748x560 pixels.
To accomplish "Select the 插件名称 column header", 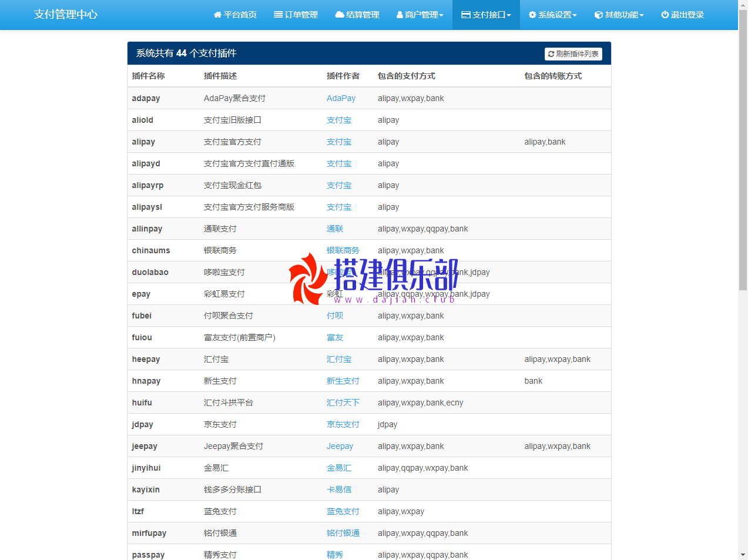I will 148,76.
